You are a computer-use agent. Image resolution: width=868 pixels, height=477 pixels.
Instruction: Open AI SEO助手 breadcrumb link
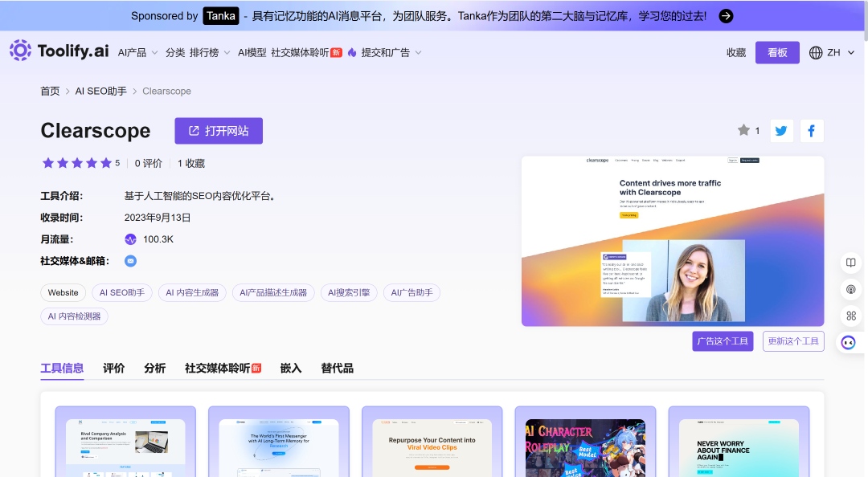tap(100, 91)
